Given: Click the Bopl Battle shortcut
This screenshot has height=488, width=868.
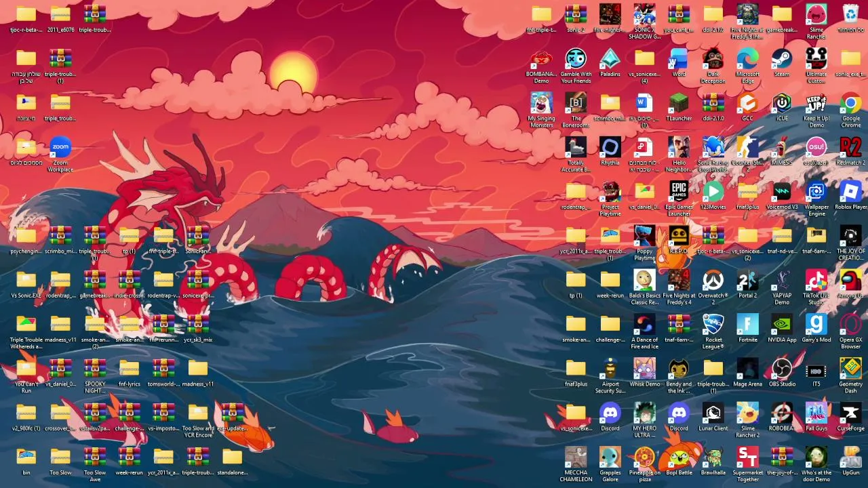Looking at the screenshot, I should [x=679, y=457].
